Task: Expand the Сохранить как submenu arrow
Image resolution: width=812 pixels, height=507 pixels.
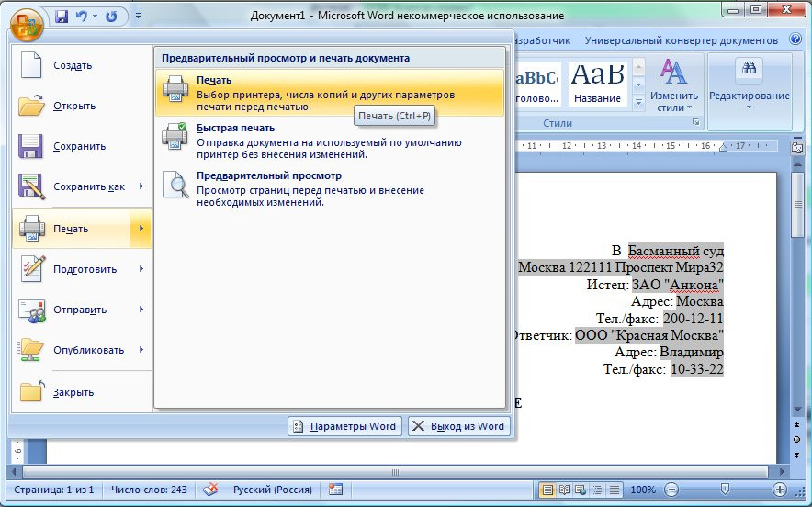Action: coord(141,186)
